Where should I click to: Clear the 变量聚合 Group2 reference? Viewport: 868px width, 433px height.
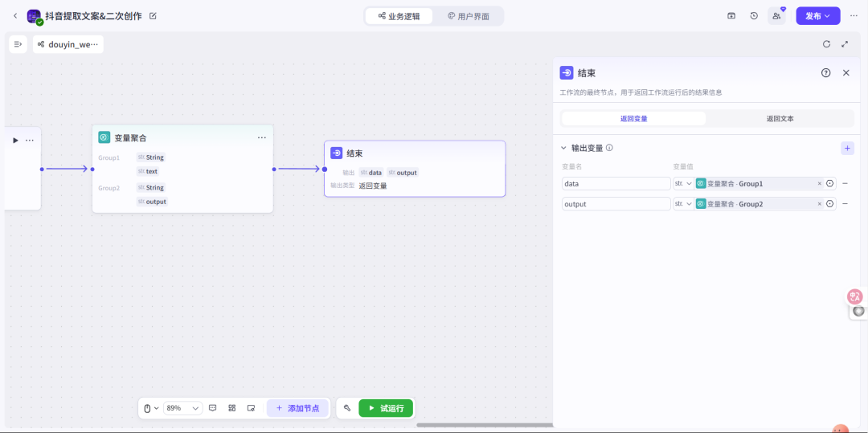point(819,204)
